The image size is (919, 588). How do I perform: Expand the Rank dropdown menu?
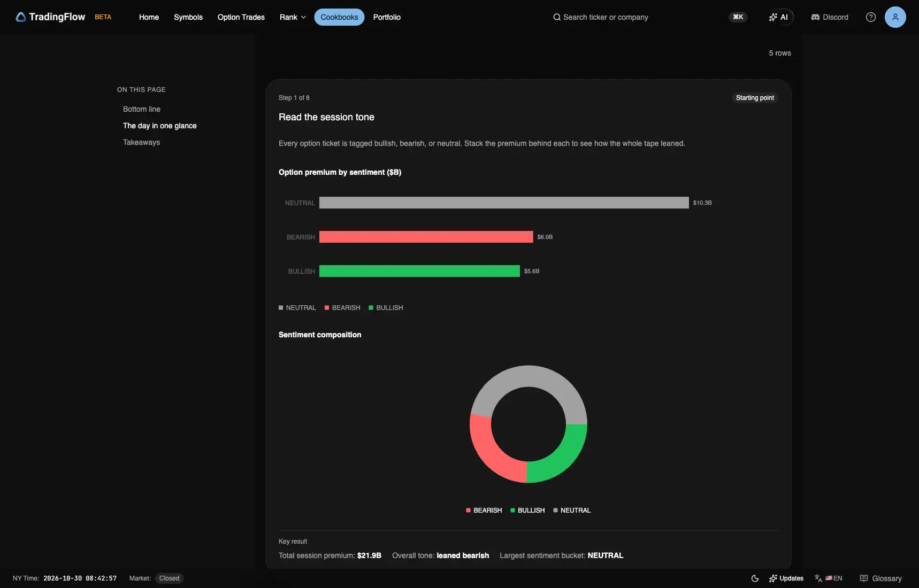(x=293, y=17)
